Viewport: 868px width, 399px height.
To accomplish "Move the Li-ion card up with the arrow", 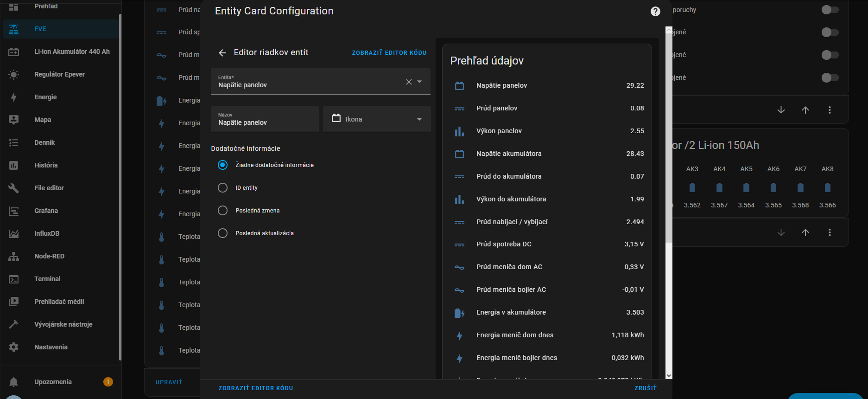I will [805, 232].
